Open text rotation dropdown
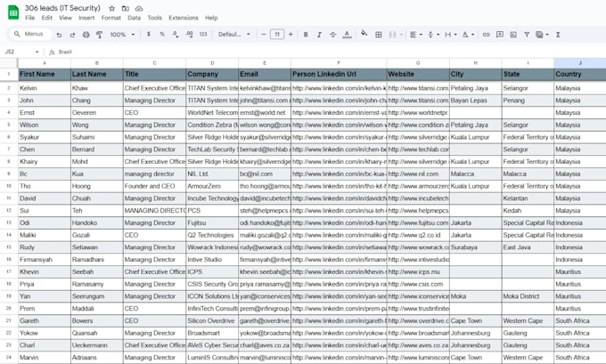606x364 pixels. [468, 35]
